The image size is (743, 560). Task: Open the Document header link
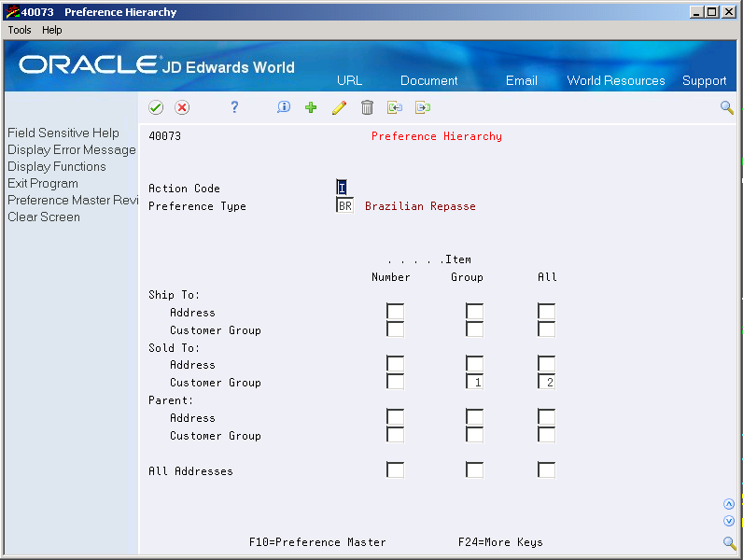[x=428, y=80]
